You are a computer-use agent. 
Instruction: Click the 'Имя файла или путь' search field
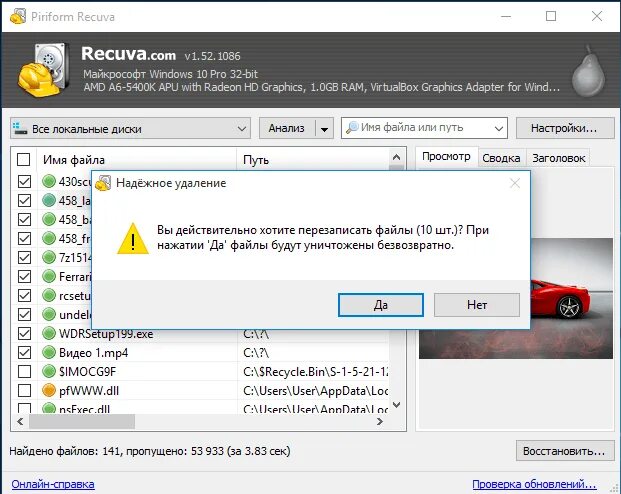[x=424, y=128]
